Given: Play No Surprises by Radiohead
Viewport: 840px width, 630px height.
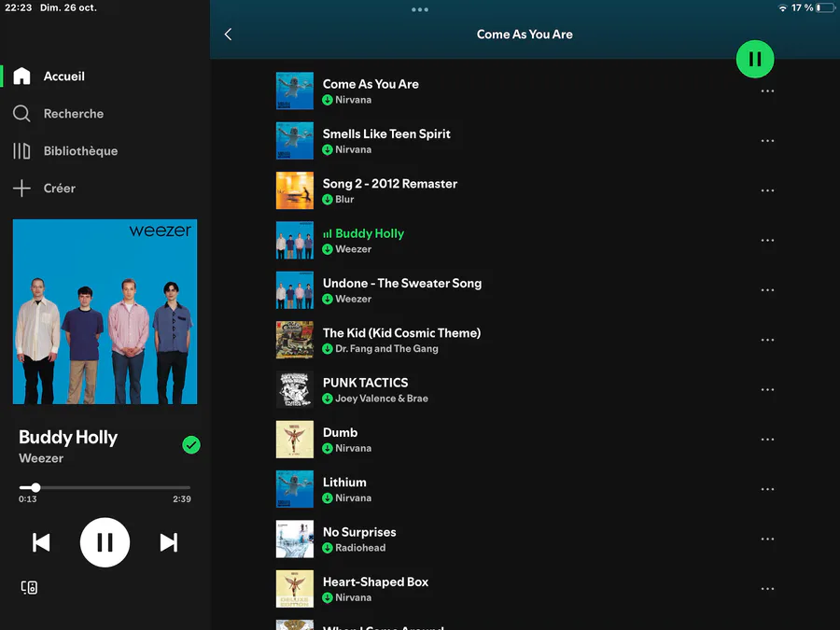Looking at the screenshot, I should 525,539.
